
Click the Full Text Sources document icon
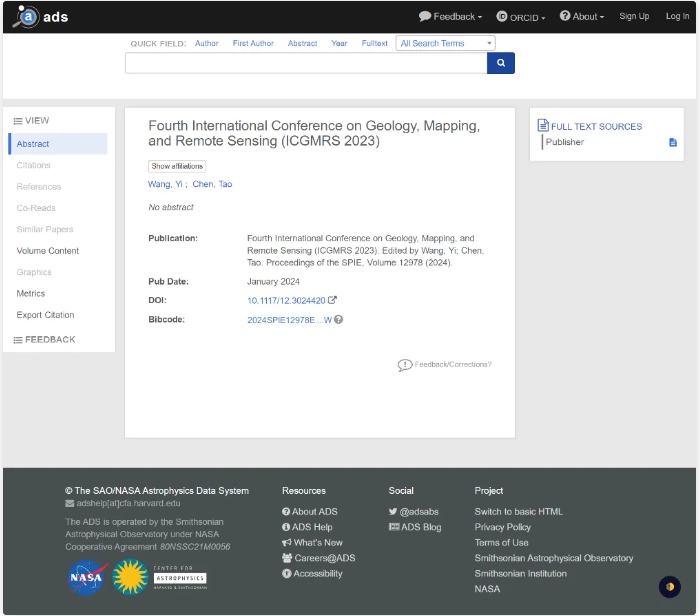click(543, 125)
